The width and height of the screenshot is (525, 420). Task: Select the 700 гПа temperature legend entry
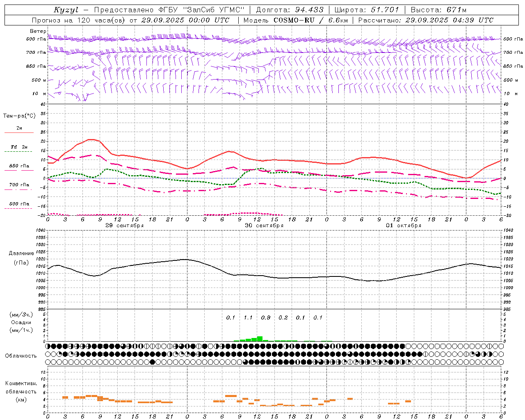click(x=19, y=185)
